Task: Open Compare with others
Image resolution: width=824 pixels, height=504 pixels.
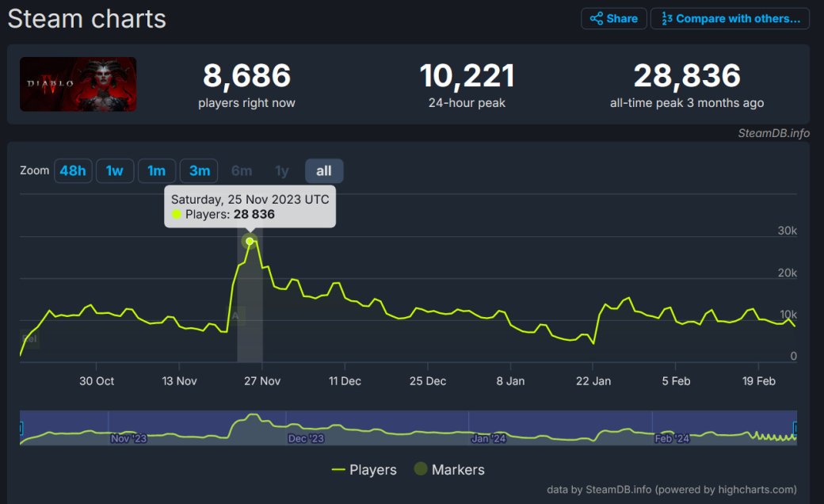Action: 730,19
